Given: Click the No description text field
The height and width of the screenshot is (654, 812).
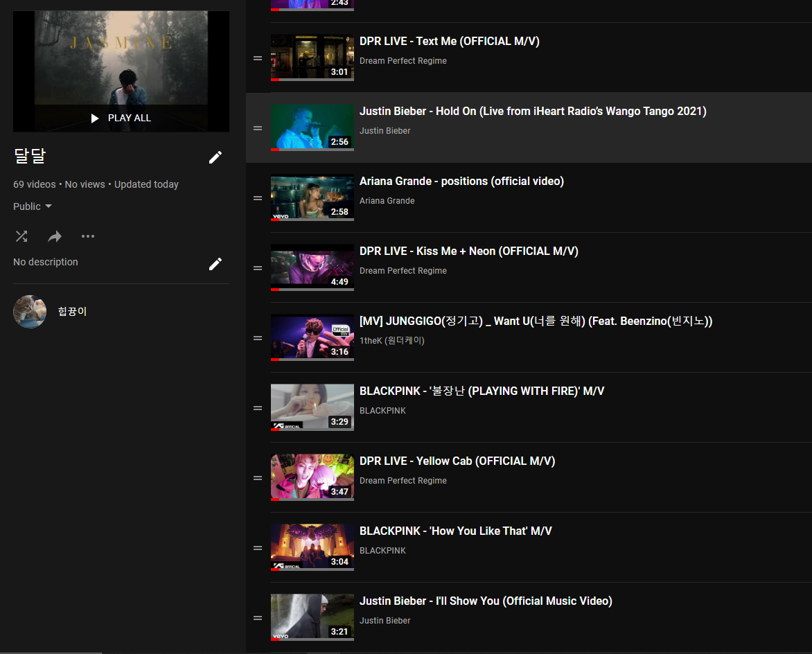Looking at the screenshot, I should pos(46,262).
